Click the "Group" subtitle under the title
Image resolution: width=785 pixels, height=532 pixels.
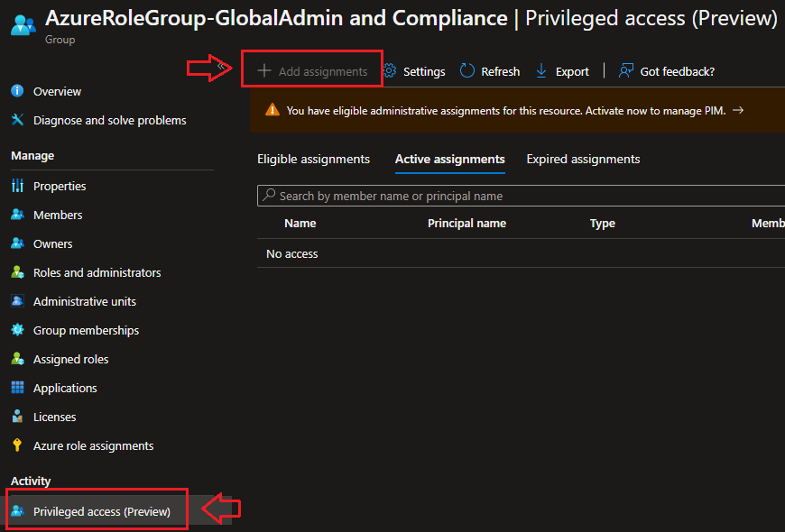(60, 40)
